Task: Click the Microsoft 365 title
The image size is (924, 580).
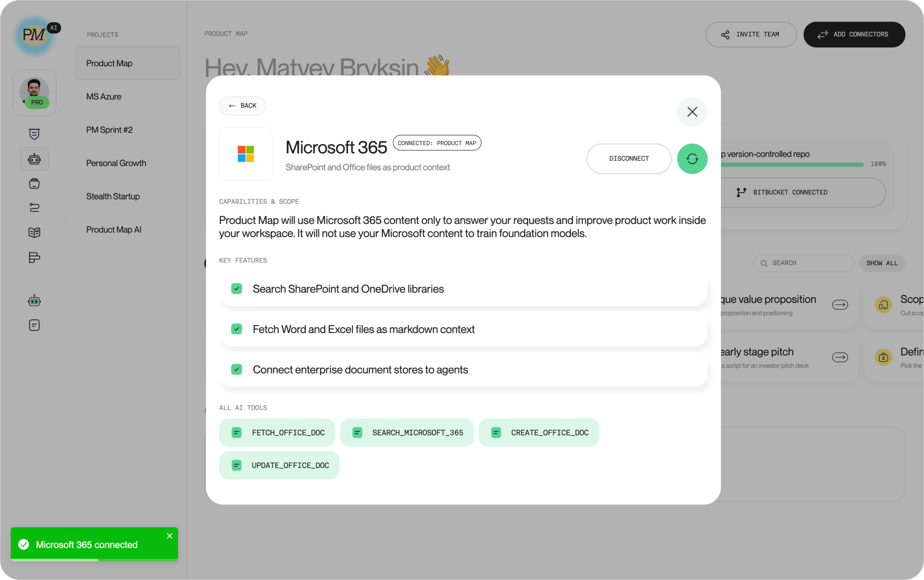Action: point(336,147)
